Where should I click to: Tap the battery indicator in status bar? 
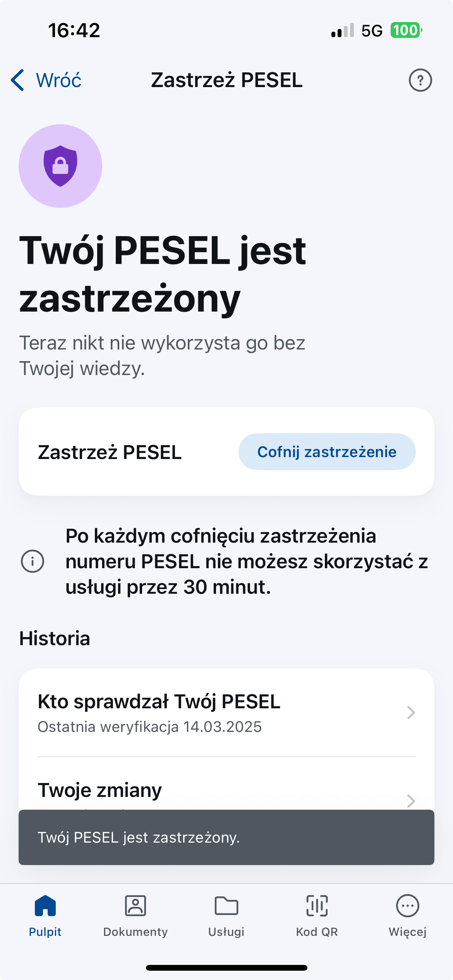tap(406, 30)
